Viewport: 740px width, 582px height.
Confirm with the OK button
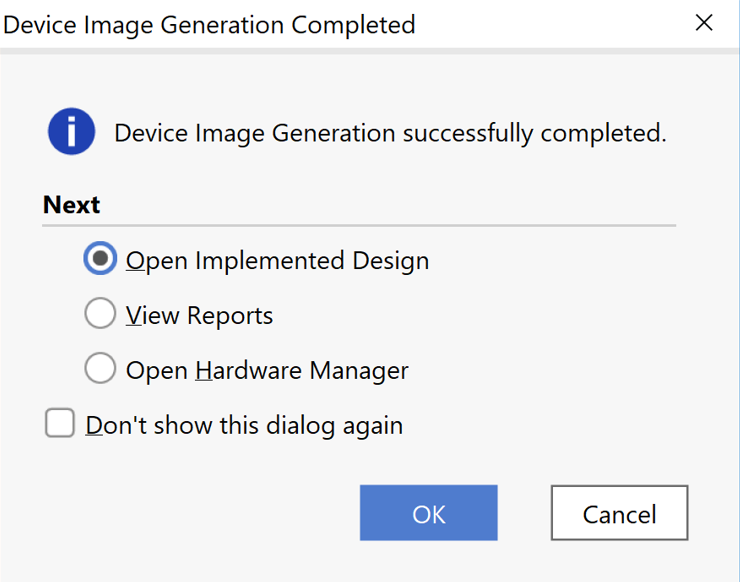pos(428,513)
